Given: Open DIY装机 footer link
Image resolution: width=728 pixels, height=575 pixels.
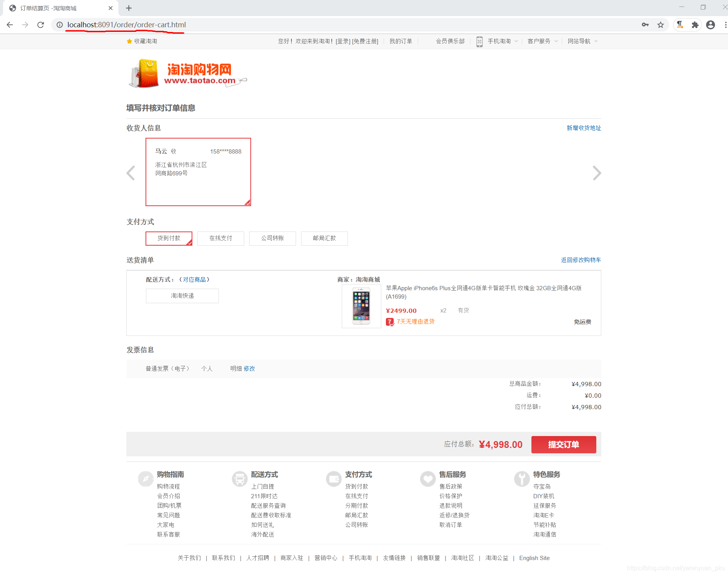Looking at the screenshot, I should (544, 496).
